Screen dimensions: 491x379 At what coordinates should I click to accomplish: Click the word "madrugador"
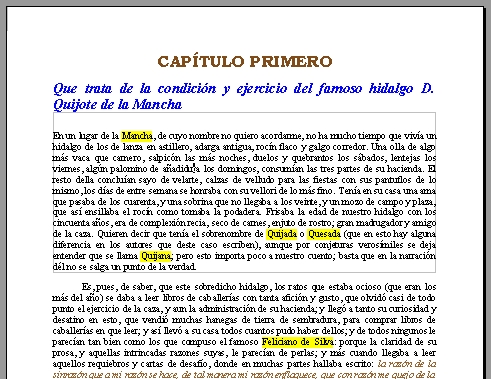pos(379,223)
